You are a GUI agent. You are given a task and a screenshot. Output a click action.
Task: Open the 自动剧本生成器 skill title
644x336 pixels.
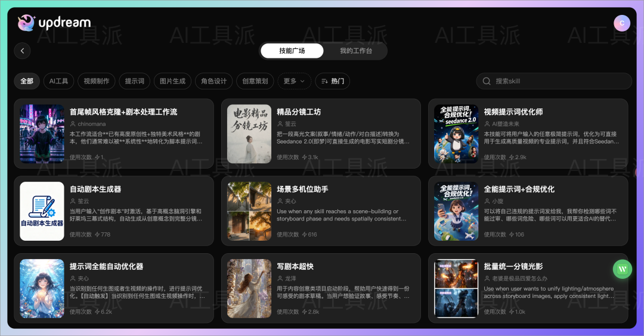pos(95,189)
